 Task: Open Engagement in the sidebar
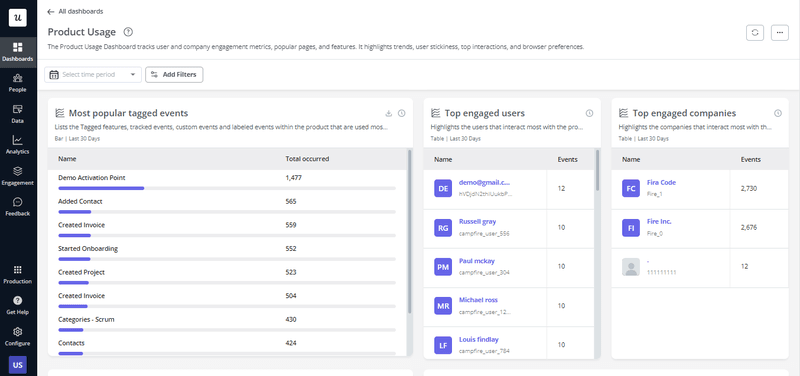tap(18, 176)
